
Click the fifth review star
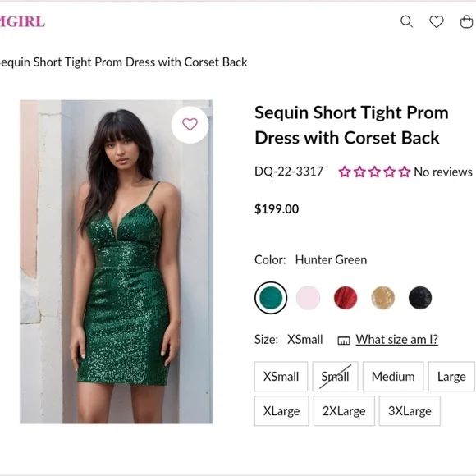[x=405, y=172]
